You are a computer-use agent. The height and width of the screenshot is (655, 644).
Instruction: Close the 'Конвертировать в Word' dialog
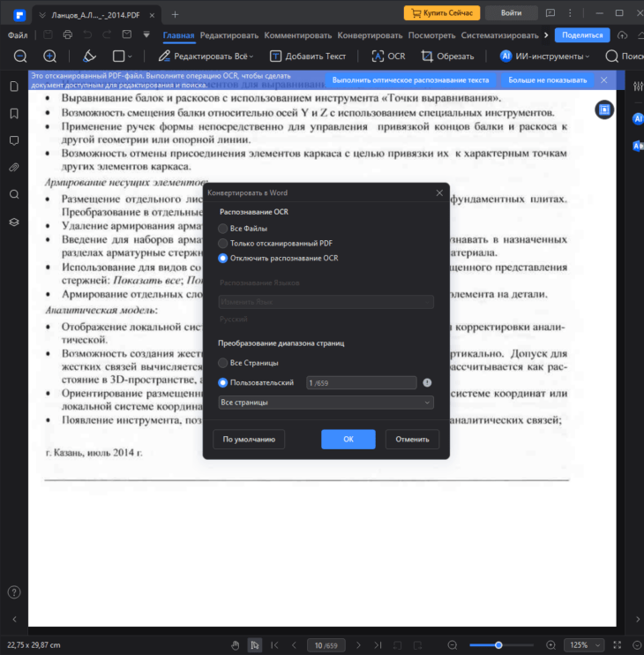coord(439,193)
